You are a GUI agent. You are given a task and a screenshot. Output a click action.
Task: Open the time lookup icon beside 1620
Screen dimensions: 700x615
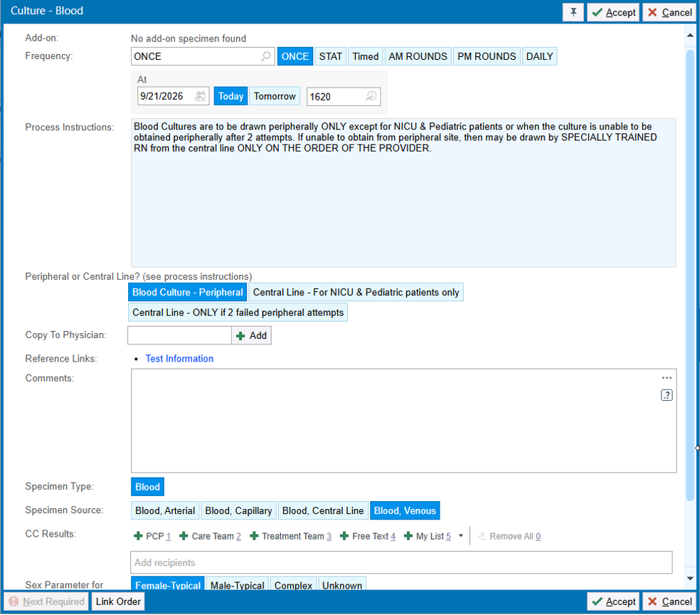(371, 97)
